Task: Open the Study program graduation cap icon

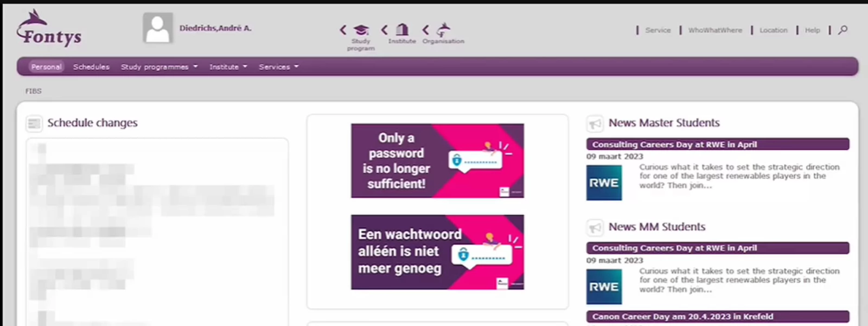Action: [x=361, y=30]
